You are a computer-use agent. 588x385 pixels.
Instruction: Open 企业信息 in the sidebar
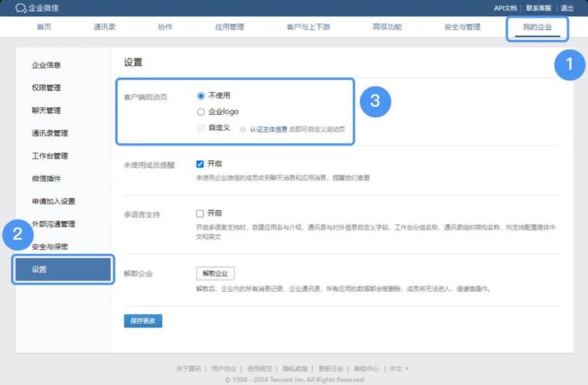[x=46, y=65]
